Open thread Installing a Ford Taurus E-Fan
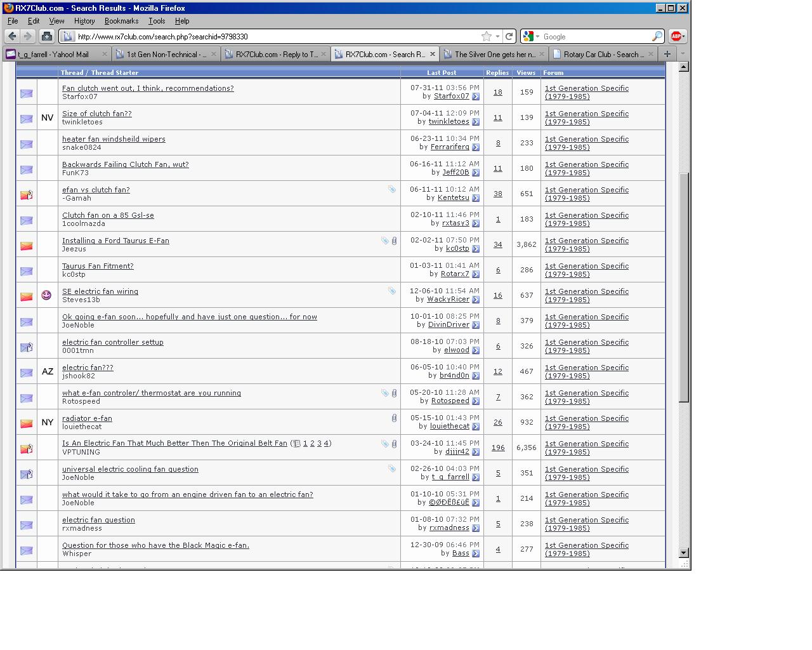 point(115,241)
